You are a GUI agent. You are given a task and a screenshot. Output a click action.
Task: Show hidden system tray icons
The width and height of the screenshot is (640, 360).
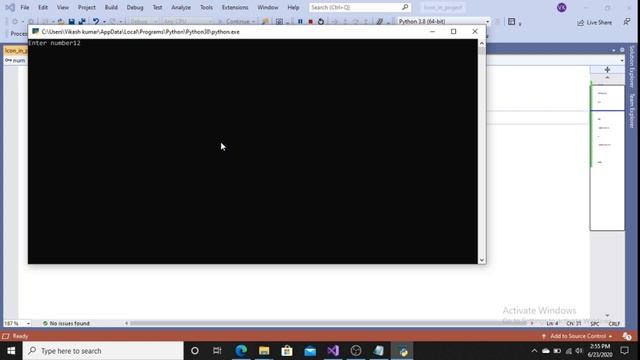534,351
